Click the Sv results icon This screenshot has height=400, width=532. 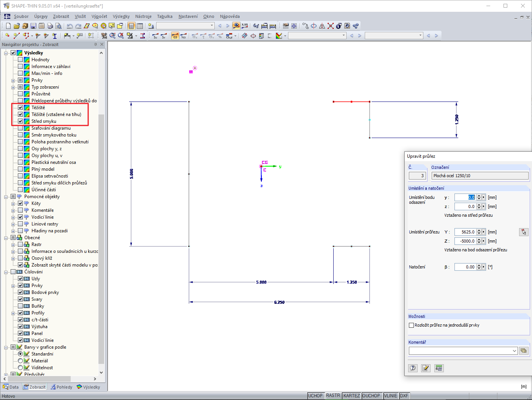[x=164, y=36]
